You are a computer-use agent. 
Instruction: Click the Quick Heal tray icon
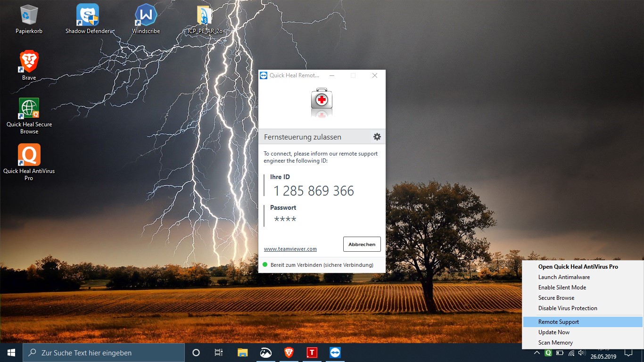[548, 353]
